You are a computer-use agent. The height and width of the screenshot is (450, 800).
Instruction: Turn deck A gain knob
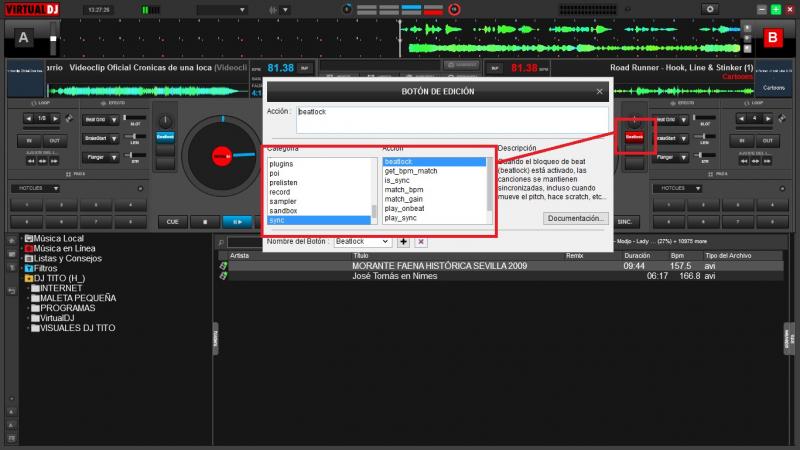click(165, 120)
